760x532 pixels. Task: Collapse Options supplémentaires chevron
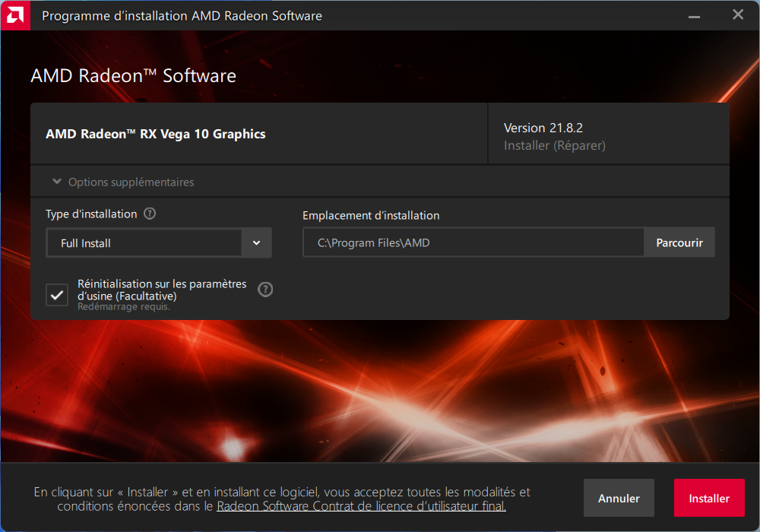tap(57, 182)
